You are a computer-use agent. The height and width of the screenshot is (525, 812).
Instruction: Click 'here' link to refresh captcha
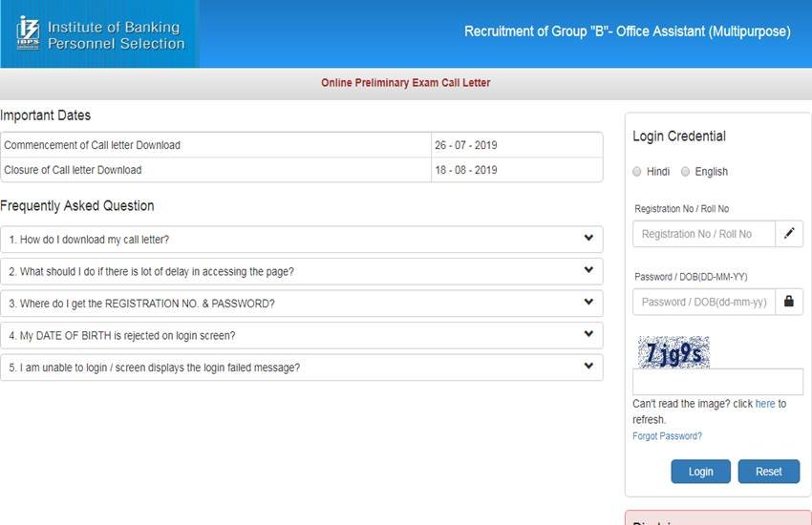pyautogui.click(x=764, y=404)
